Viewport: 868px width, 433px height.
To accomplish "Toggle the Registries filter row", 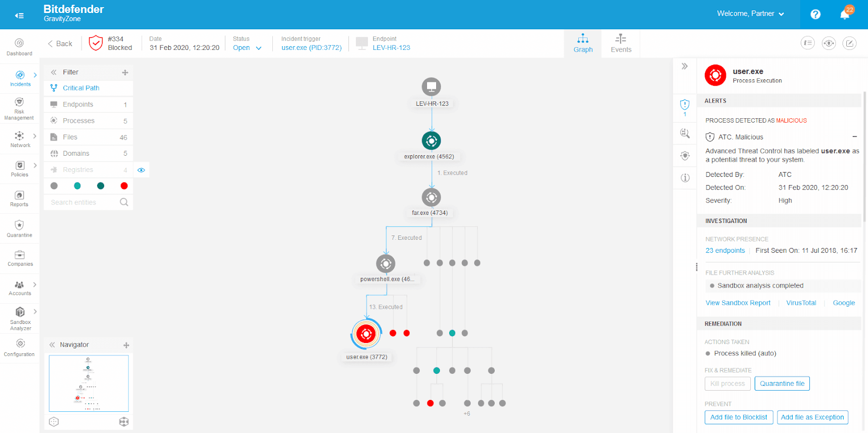I will [88, 170].
